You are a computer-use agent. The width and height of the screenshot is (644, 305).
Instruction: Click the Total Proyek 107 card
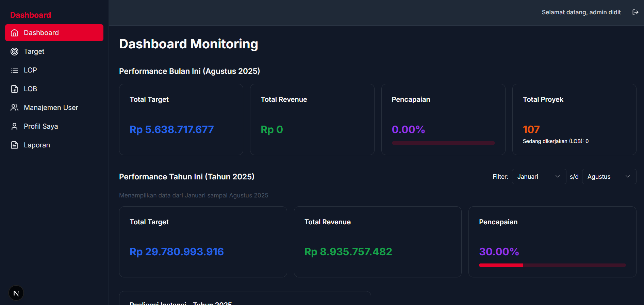(x=574, y=119)
